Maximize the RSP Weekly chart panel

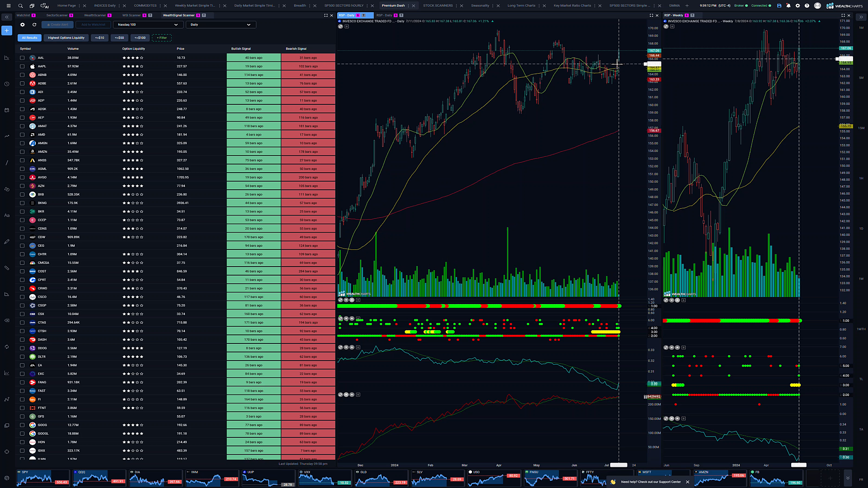pos(843,15)
